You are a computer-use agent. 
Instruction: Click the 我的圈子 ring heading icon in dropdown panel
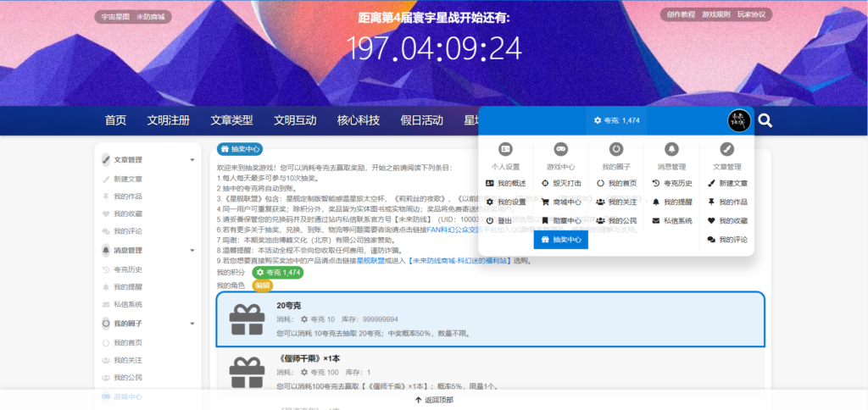616,149
